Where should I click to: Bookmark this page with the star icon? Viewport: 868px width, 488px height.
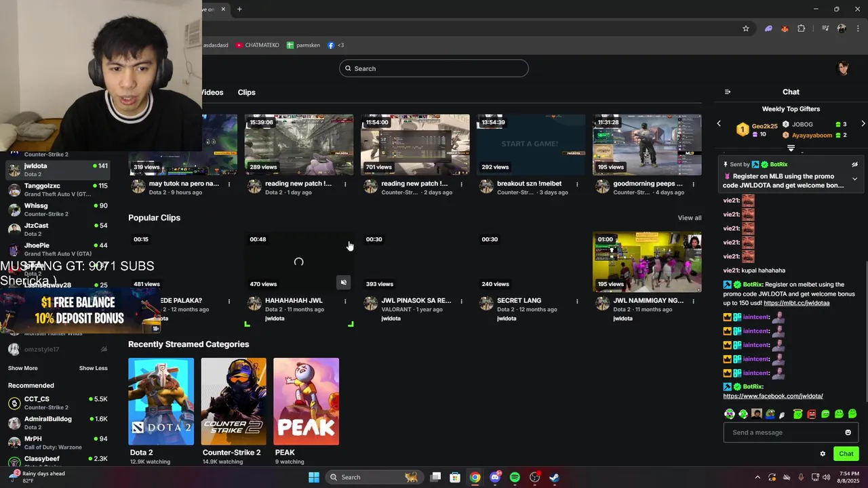(746, 28)
